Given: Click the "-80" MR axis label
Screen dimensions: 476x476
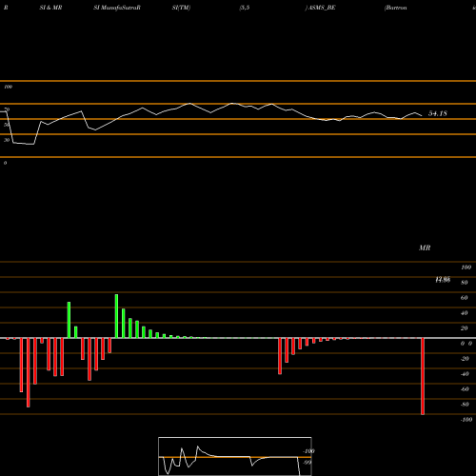Looking at the screenshot, I should click(465, 405).
